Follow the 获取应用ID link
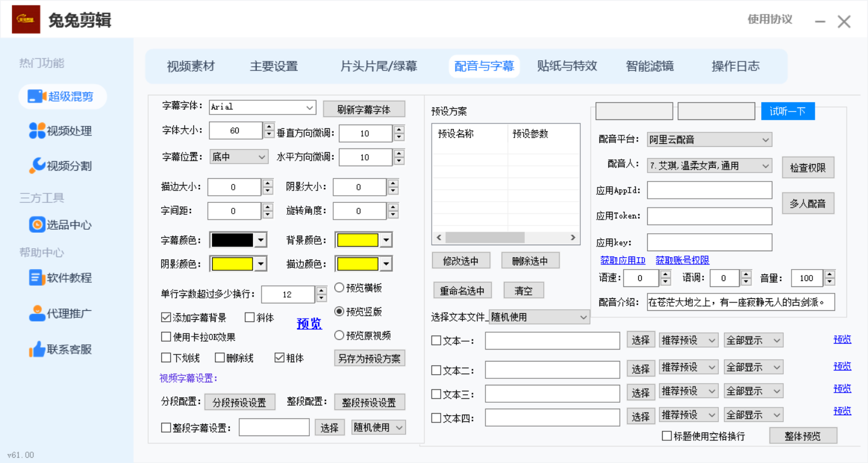This screenshot has height=463, width=868. click(623, 260)
